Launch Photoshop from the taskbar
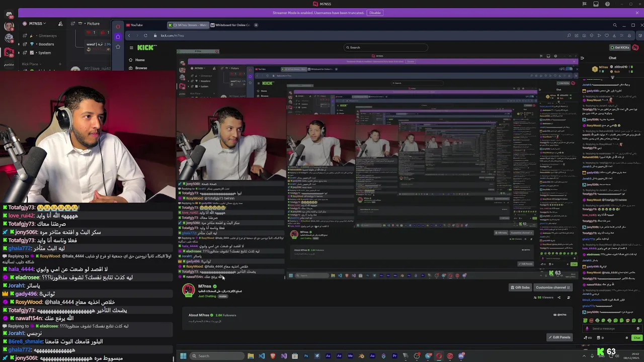Screen dimensions: 644x362 point(306,356)
